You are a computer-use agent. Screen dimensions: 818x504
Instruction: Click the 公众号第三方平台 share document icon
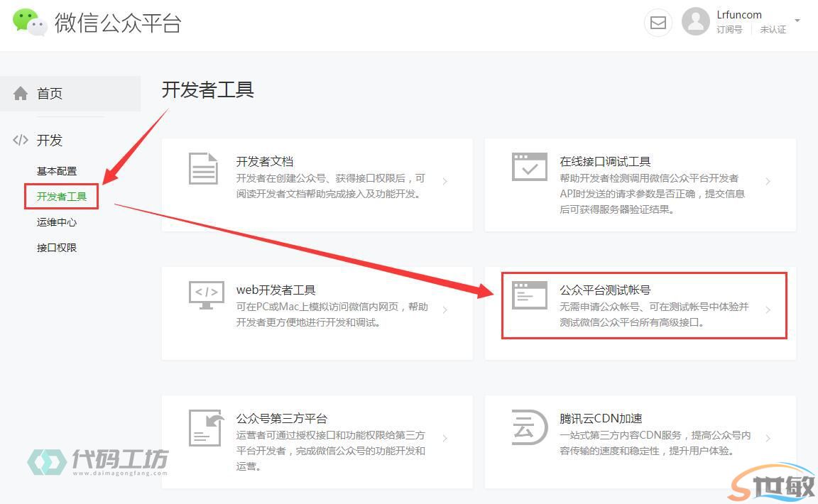(x=206, y=428)
